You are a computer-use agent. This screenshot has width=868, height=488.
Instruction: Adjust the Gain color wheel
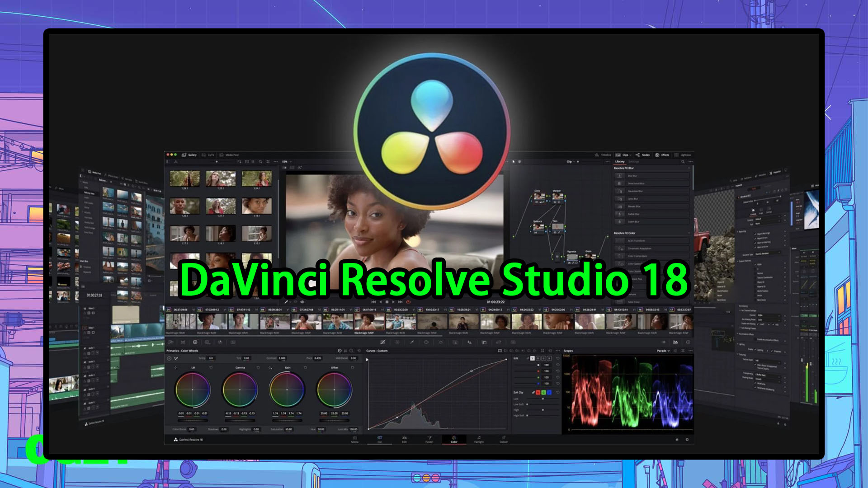287,389
